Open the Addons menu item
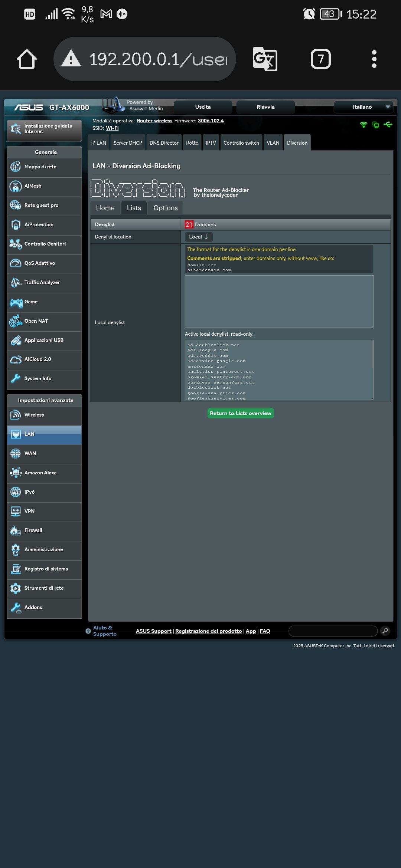This screenshot has height=868, width=401. coord(44,608)
